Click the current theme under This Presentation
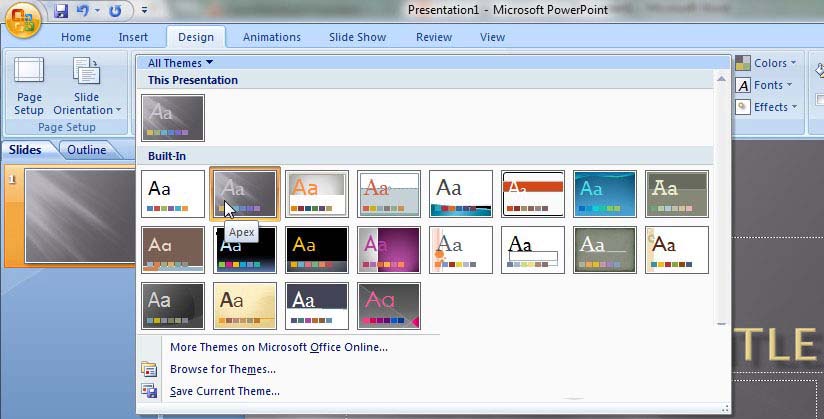Image resolution: width=824 pixels, height=419 pixels. click(x=173, y=118)
